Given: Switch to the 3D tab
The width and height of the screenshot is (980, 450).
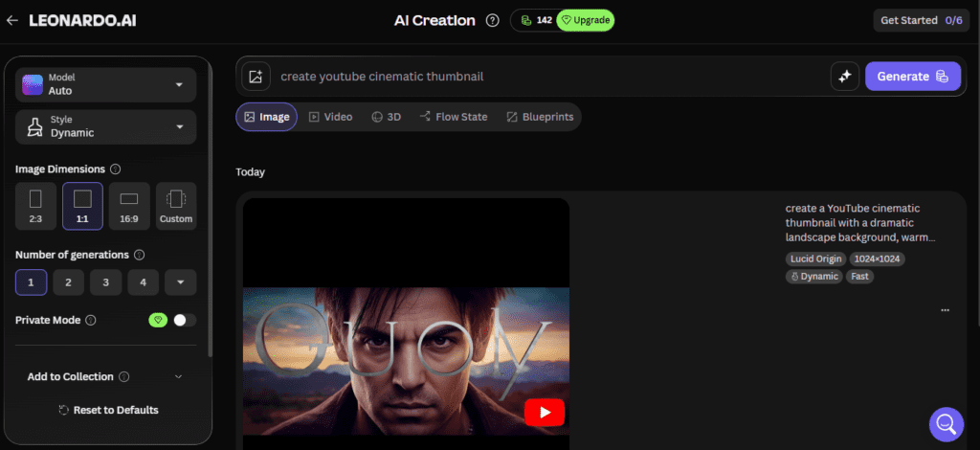Looking at the screenshot, I should [x=387, y=117].
